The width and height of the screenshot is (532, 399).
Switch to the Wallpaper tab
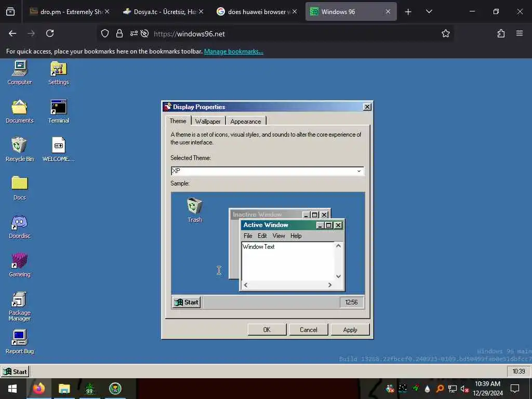pos(208,122)
